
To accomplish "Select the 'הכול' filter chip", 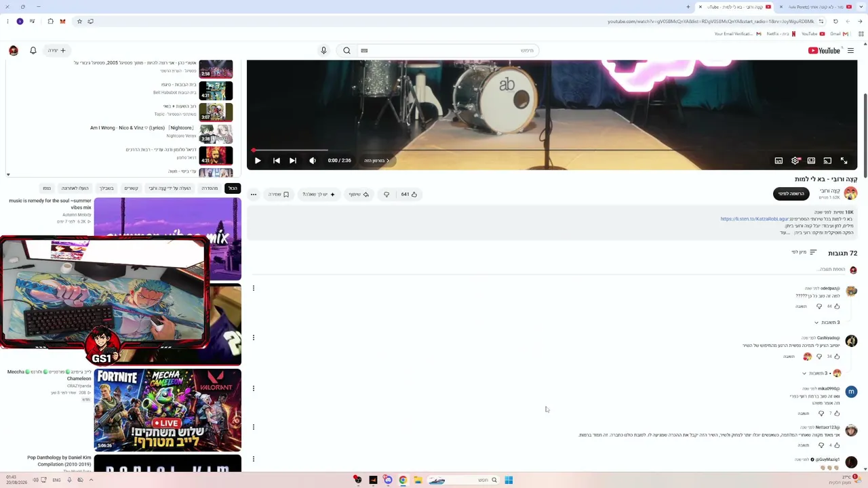I will click(233, 188).
